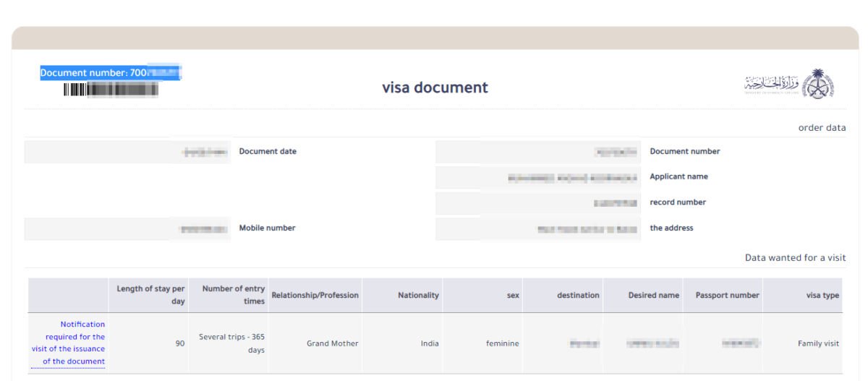
Task: Click the 'Length of stay per day' column header
Action: pos(150,295)
